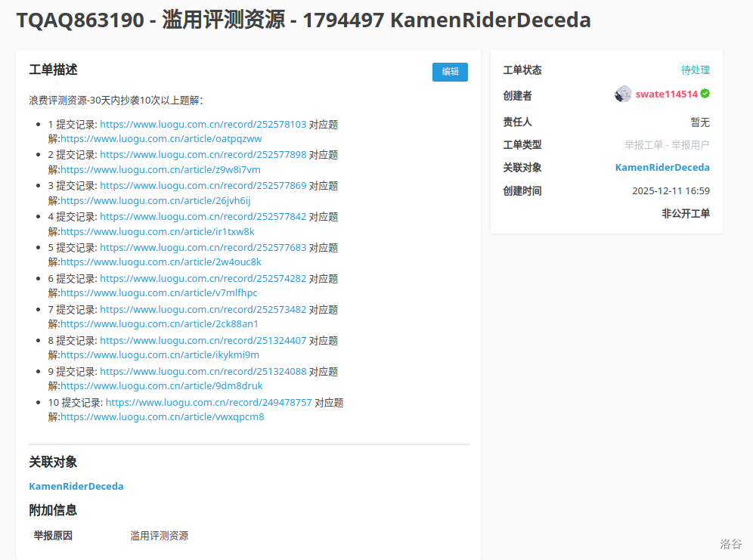Screen dimensions: 753x560
Task: Open article link 9dm8druk
Action: [x=161, y=386]
